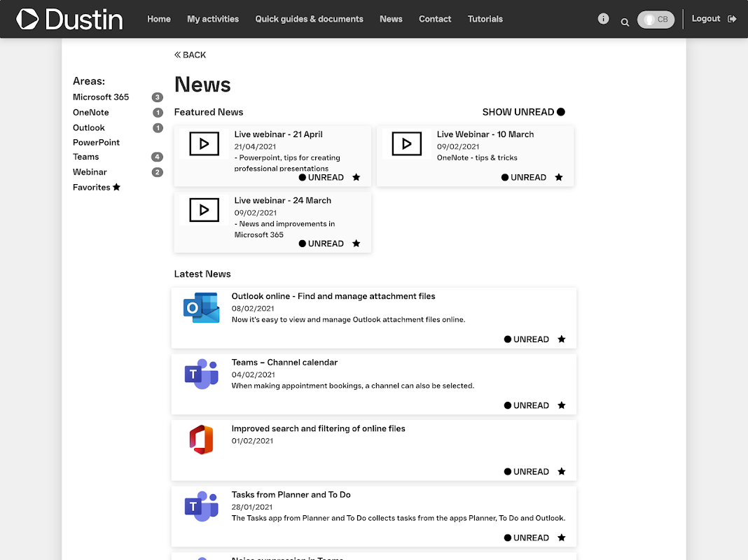Open Home in the top navigation
The height and width of the screenshot is (560, 748).
[159, 19]
